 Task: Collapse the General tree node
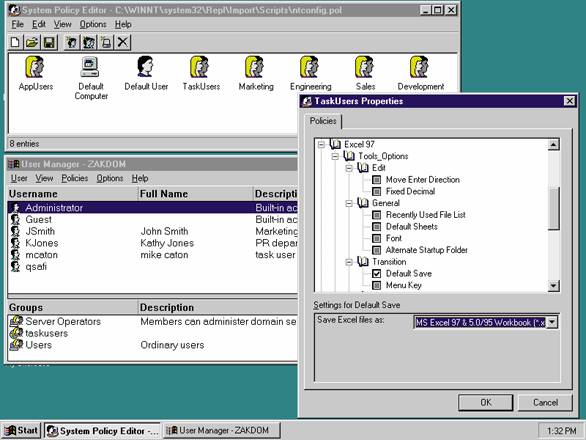point(349,203)
